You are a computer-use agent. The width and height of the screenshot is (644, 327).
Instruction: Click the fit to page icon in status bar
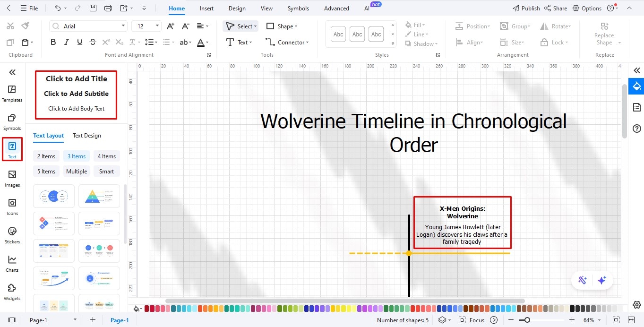tap(616, 320)
